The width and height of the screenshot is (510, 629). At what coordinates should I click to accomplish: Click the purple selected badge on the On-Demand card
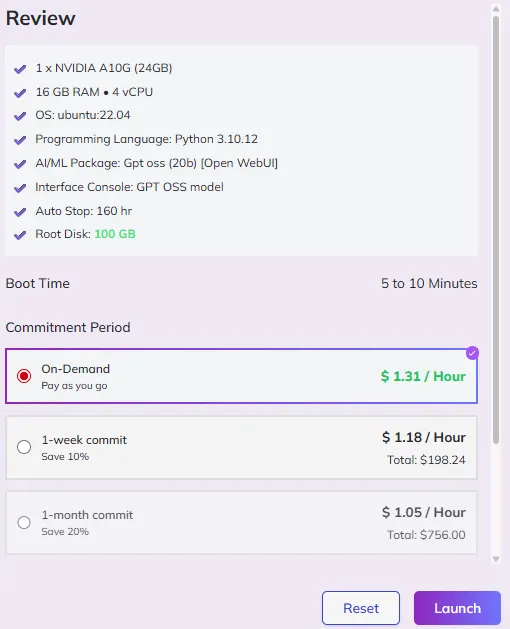472,353
